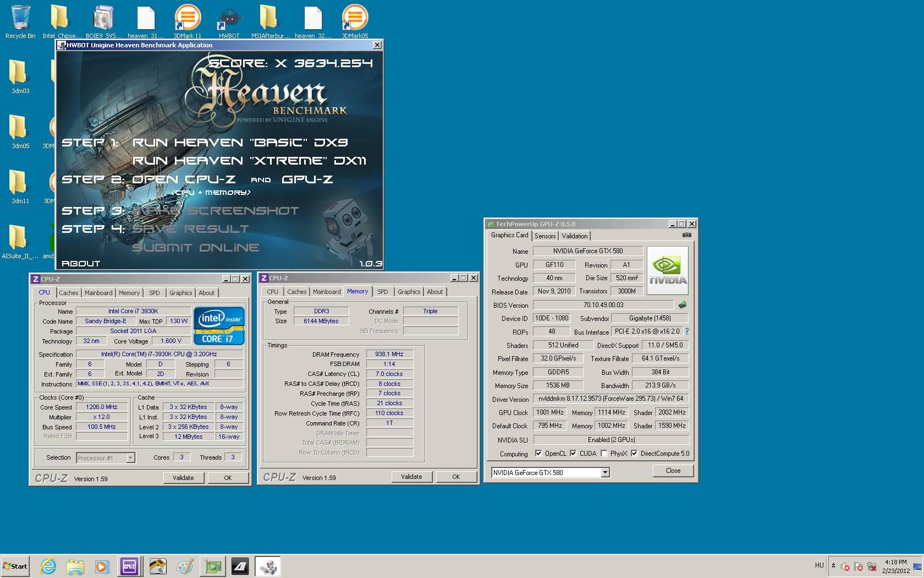The height and width of the screenshot is (578, 924).
Task: Open the 3DMark 11 desktop shortcut
Action: 188,21
